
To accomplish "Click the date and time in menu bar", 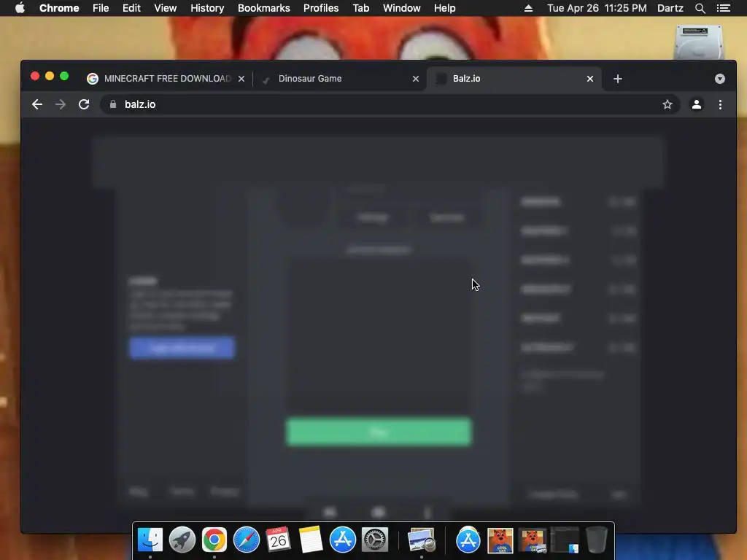I will (597, 8).
